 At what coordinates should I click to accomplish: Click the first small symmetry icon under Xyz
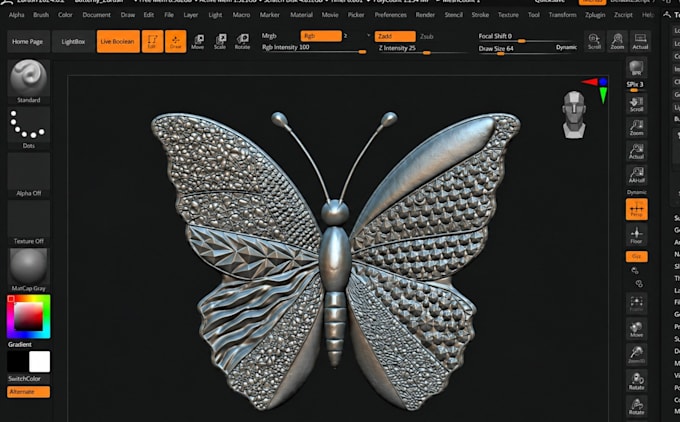point(635,271)
